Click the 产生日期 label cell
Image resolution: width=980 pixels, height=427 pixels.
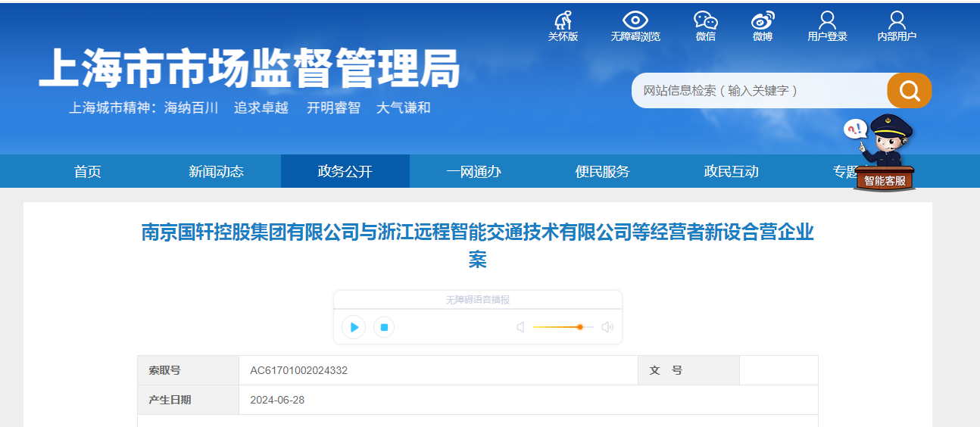(188, 400)
